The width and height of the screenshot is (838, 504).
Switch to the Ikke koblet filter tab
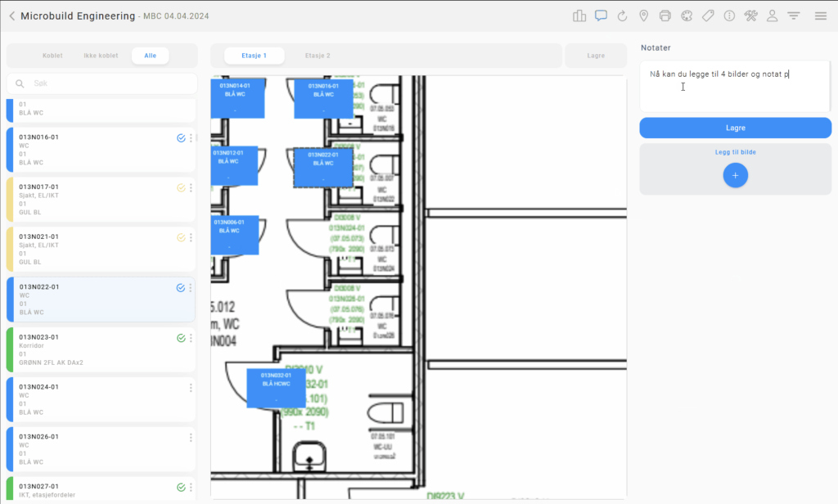click(x=101, y=56)
